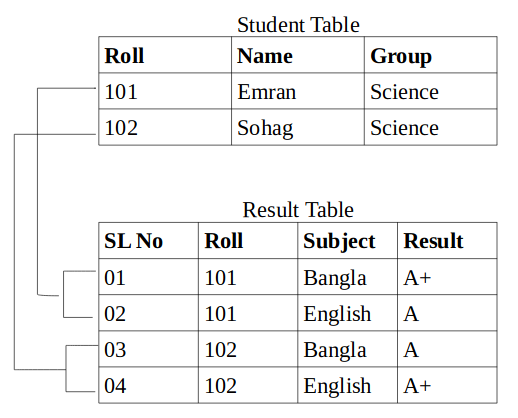Click the A+ result in row 04

click(447, 385)
